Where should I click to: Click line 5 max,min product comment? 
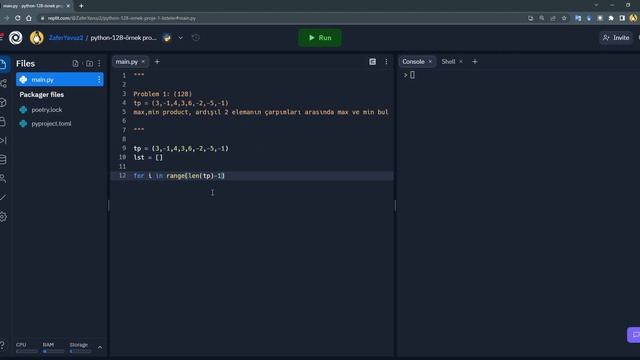click(x=261, y=112)
